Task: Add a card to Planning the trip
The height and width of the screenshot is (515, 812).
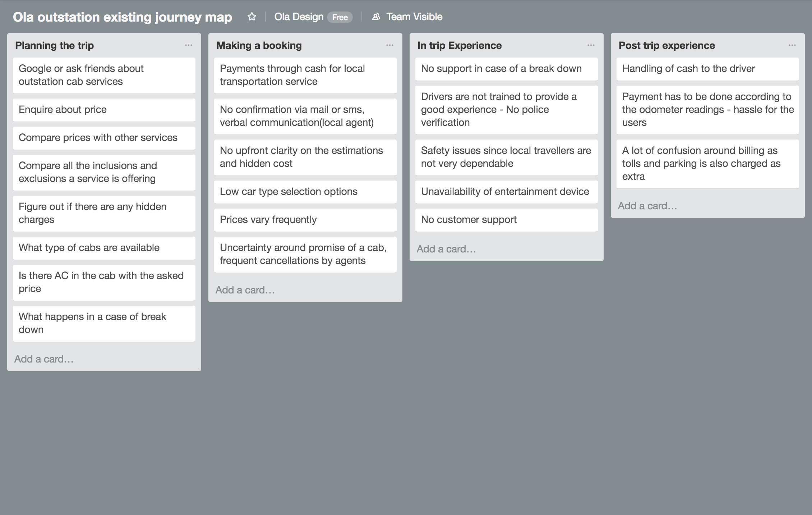Action: [104, 359]
